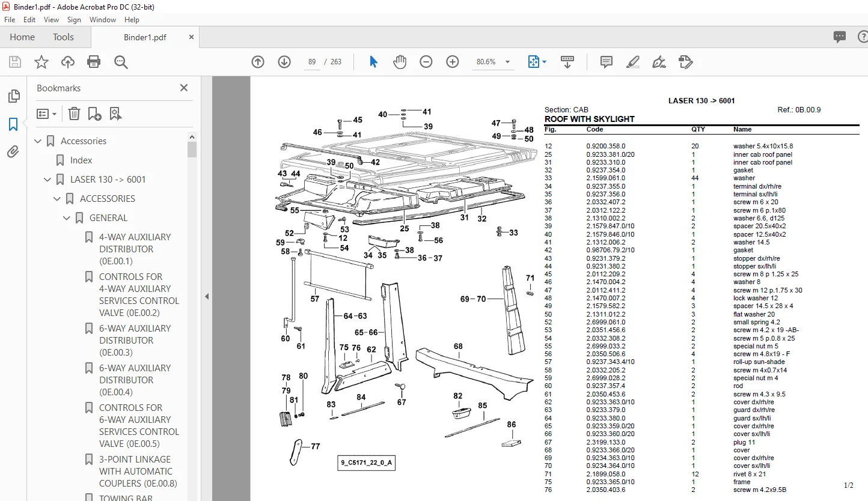The width and height of the screenshot is (868, 501).
Task: Open the File menu
Action: pyautogui.click(x=10, y=20)
